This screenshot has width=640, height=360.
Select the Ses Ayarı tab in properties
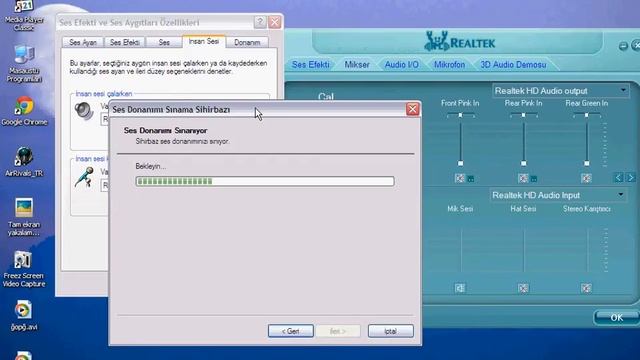83,42
